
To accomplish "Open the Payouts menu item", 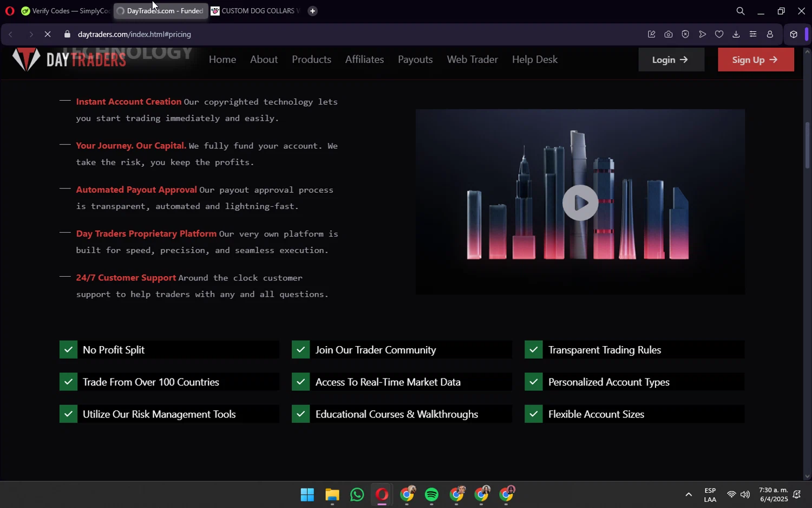I will 415,60.
